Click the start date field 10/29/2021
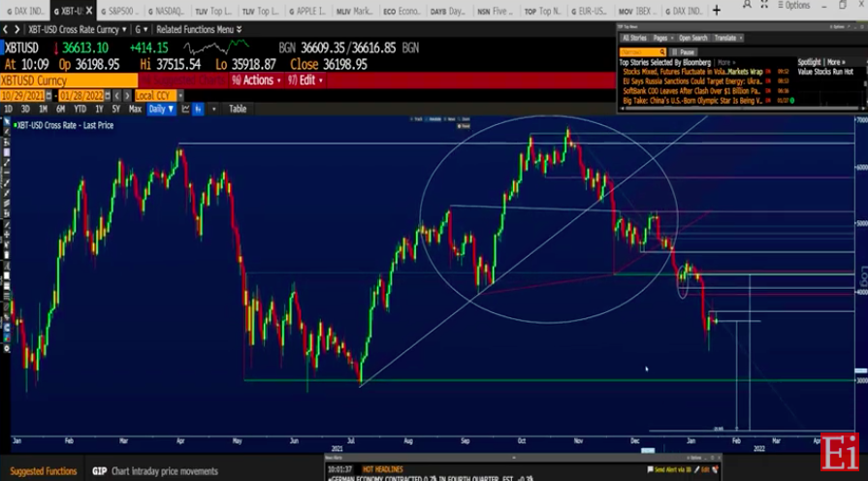The image size is (868, 481). [x=22, y=96]
